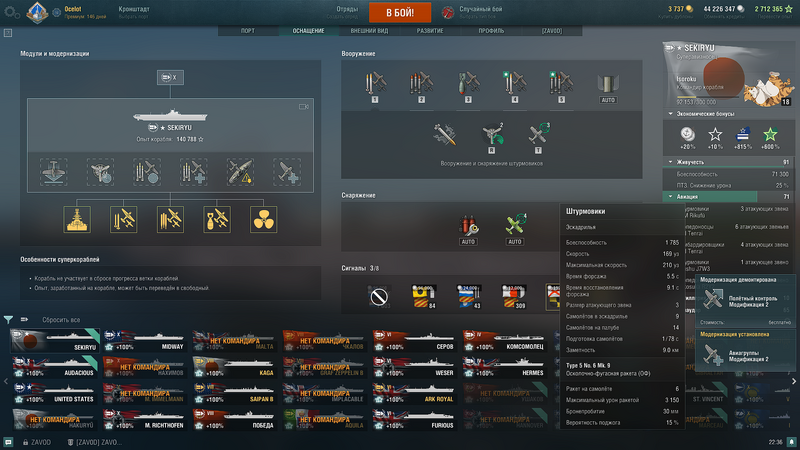Select the ARK ROYAL ship in carousel
Viewport: 800px width, 450px height.
click(415, 393)
